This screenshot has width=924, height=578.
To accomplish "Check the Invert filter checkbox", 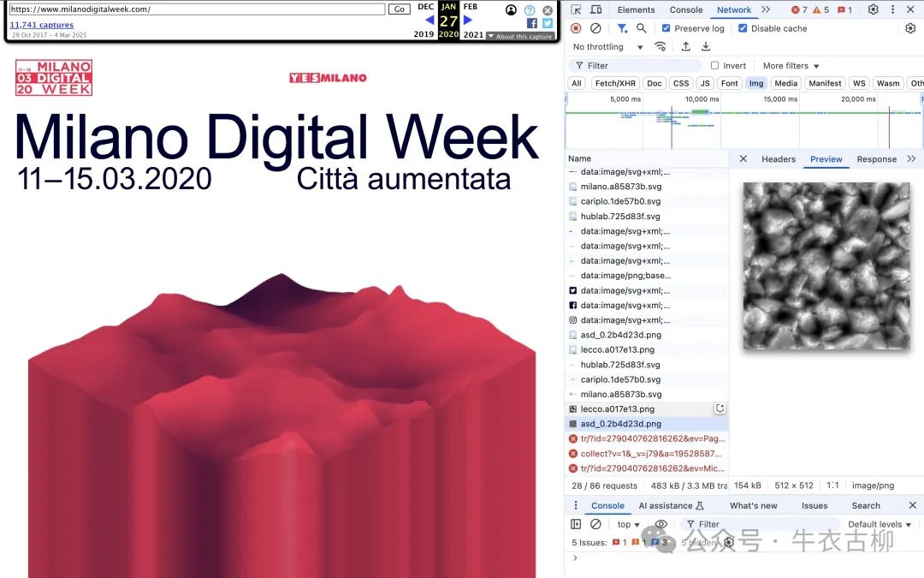I will pos(714,65).
